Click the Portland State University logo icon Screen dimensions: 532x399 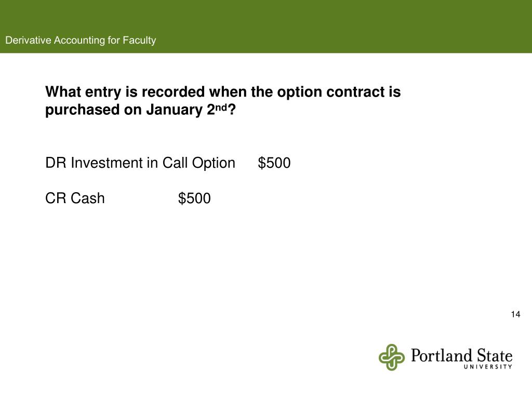pyautogui.click(x=392, y=357)
